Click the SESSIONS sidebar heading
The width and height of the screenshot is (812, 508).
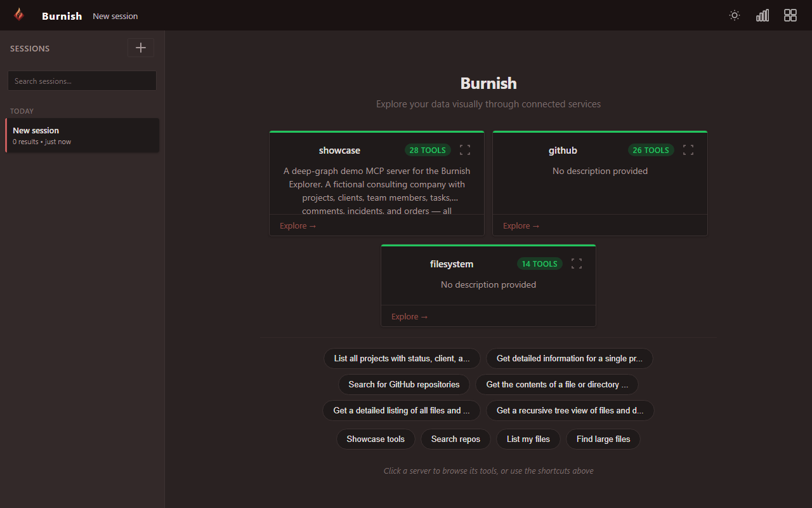[30, 48]
